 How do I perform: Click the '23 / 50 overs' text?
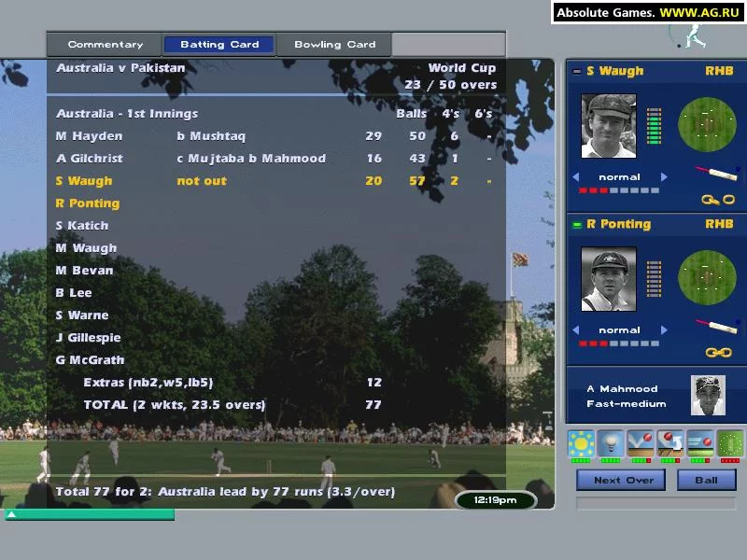point(450,85)
